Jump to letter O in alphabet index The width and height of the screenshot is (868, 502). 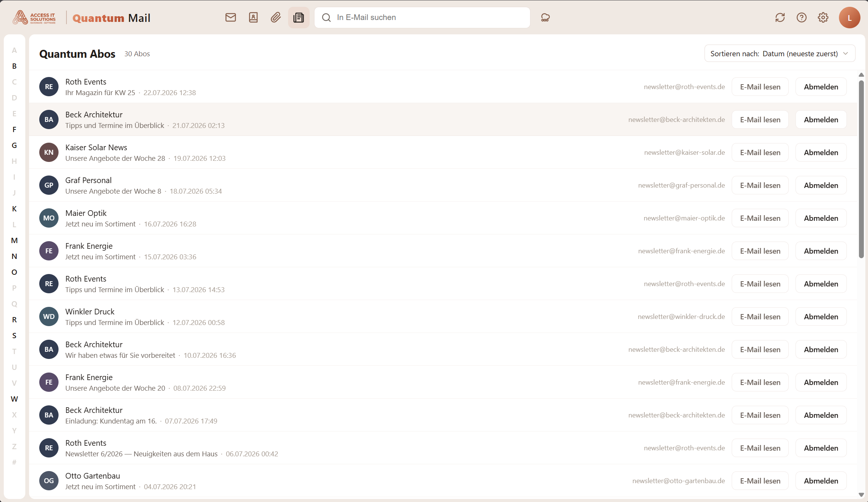[x=14, y=272]
